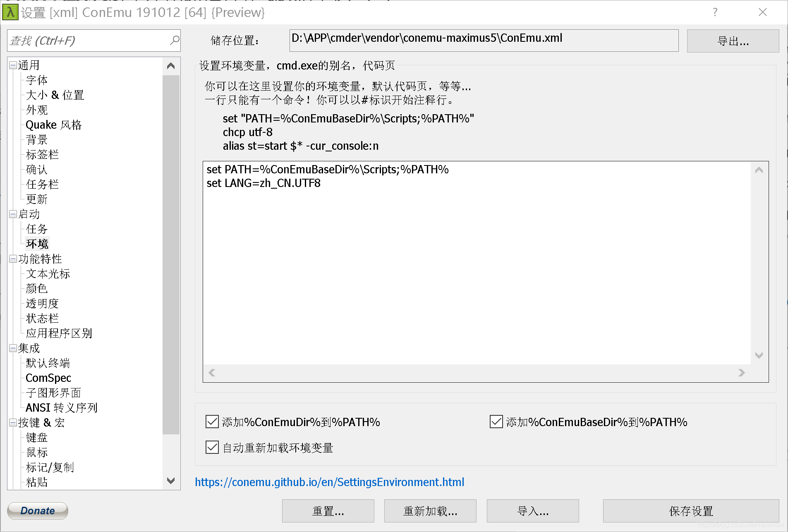Viewport: 788px width, 532px height.
Task: Click the 保存设置 save button
Action: [691, 511]
